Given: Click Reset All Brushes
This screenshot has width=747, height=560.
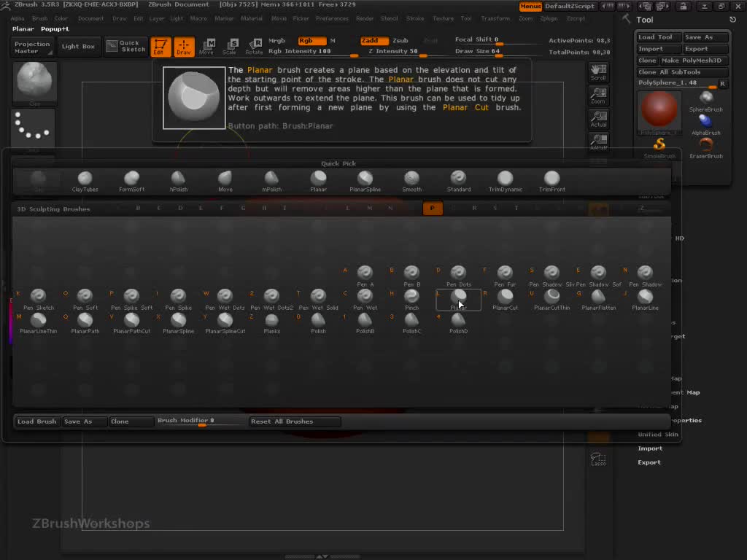Looking at the screenshot, I should [295, 421].
